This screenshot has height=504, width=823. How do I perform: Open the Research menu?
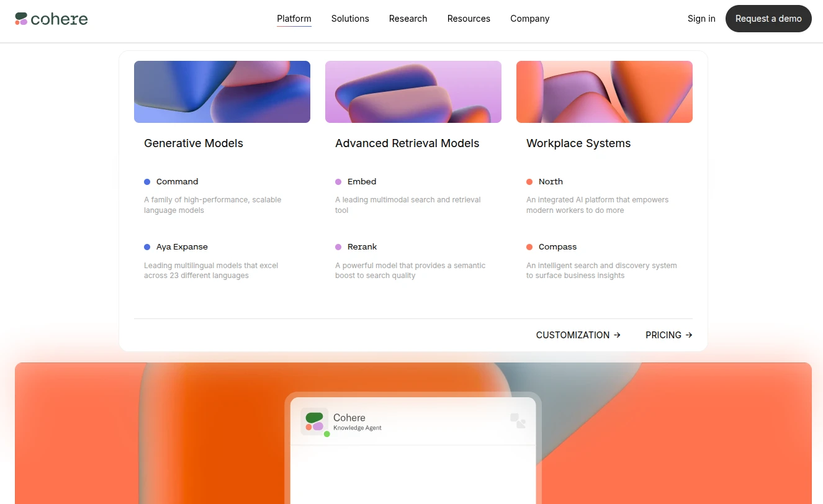pyautogui.click(x=408, y=19)
